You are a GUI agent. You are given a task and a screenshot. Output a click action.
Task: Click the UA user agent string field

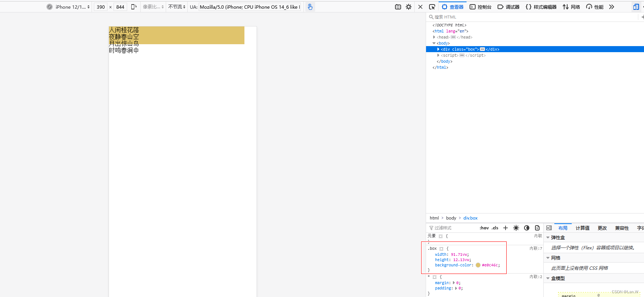[250, 7]
